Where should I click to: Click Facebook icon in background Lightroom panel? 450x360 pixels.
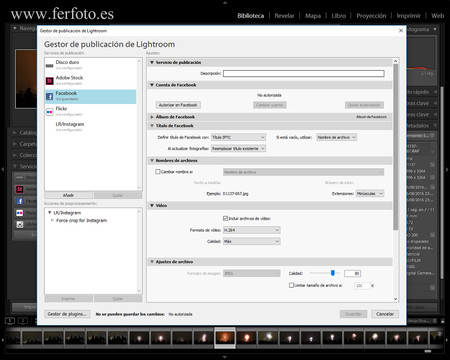20,201
